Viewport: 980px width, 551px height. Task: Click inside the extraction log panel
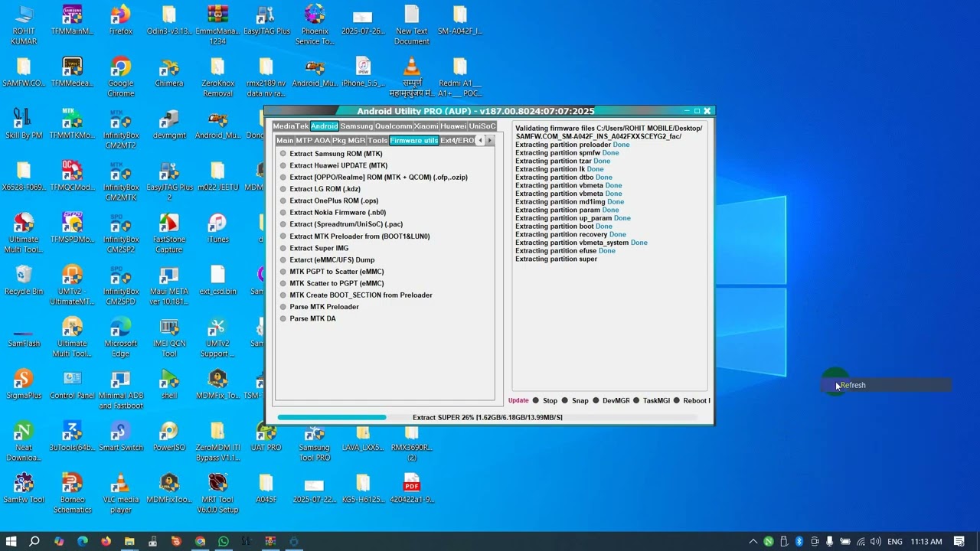coord(610,256)
